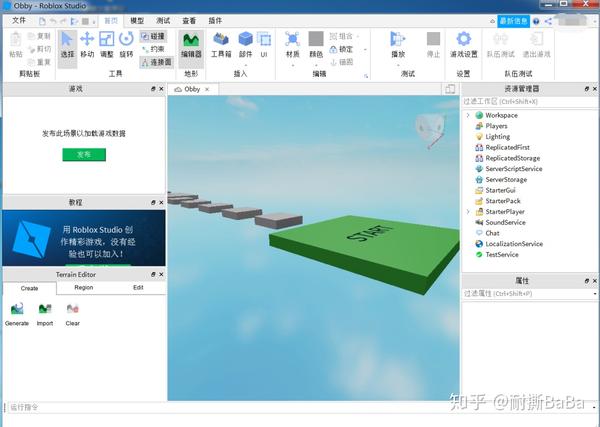Screen dimensions: 600x427
Task: Switch to the 插件 plugins tab
Action: [x=215, y=21]
